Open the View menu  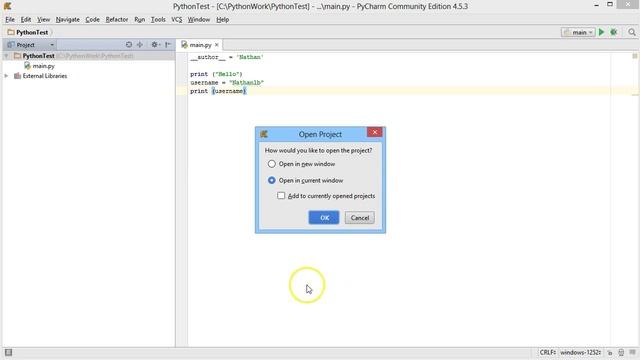[x=43, y=20]
